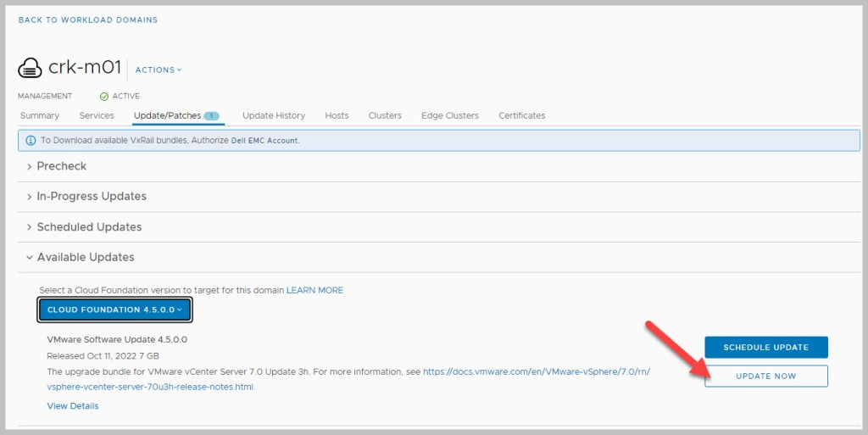Open the Edge Clusters tab
Image resolution: width=868 pixels, height=435 pixels.
450,115
